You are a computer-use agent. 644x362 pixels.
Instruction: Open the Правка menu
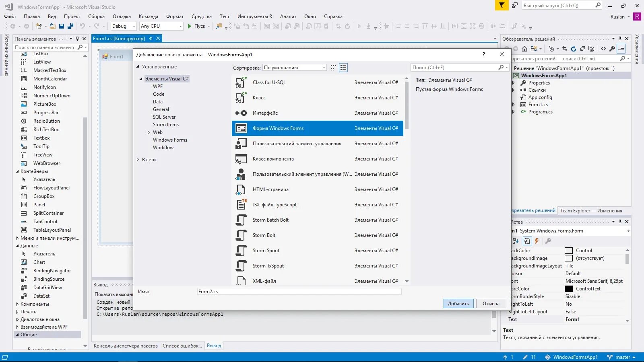click(x=32, y=16)
